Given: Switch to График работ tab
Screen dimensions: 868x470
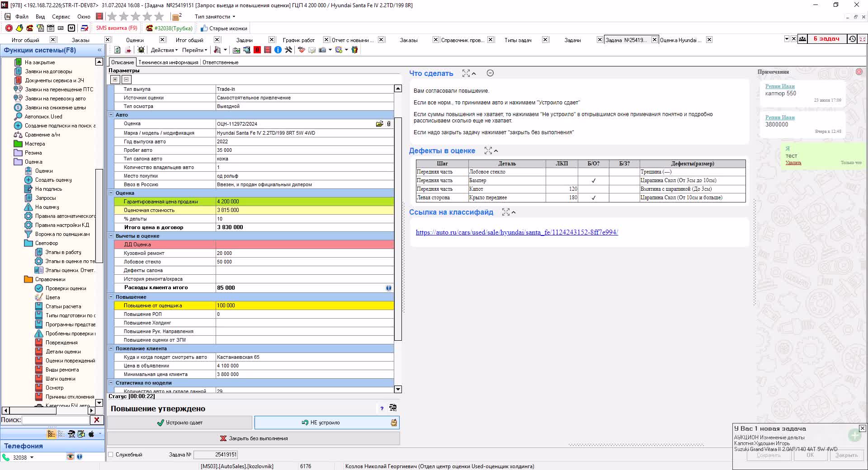Looking at the screenshot, I should (x=298, y=40).
